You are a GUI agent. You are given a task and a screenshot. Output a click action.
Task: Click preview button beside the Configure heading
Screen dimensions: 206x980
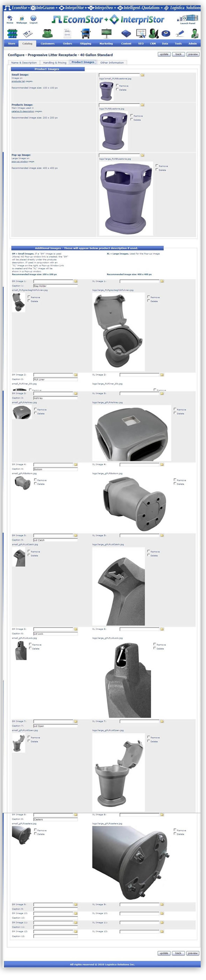[193, 55]
